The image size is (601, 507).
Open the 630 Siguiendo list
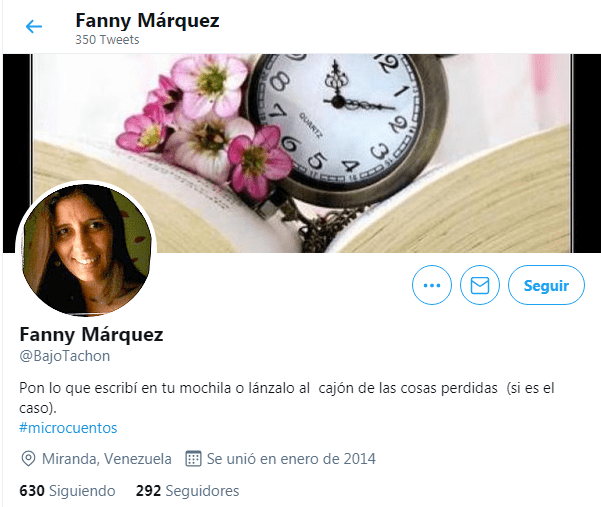tap(67, 491)
